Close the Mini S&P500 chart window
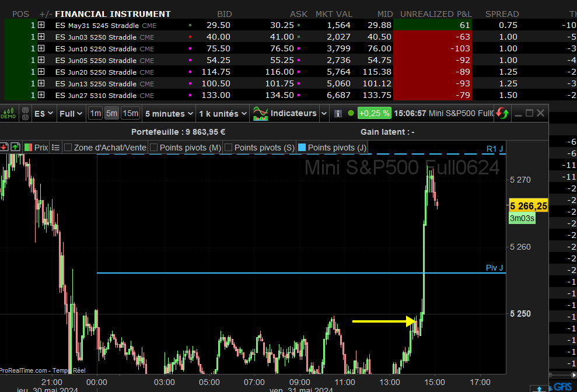Viewport: 577px width, 392px height. (x=540, y=113)
